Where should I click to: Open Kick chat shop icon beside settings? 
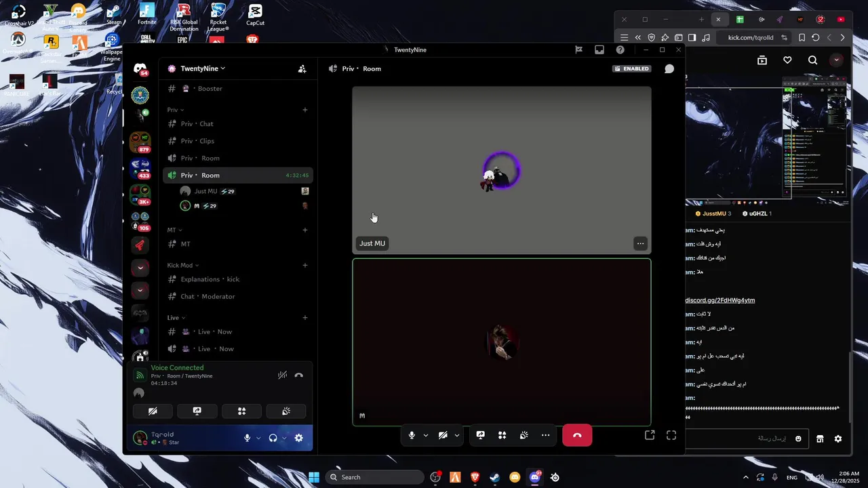coord(820,439)
